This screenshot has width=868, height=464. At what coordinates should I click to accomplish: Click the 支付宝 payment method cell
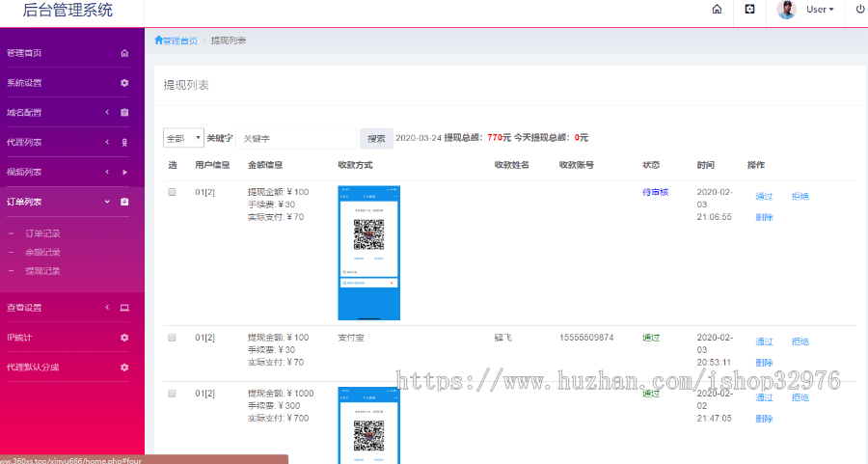coord(351,338)
